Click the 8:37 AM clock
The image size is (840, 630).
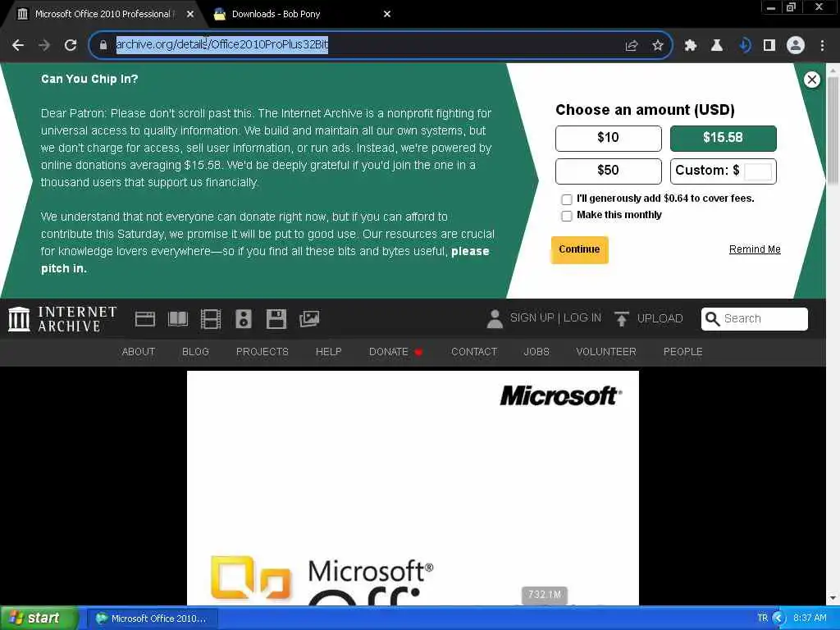pyautogui.click(x=810, y=619)
